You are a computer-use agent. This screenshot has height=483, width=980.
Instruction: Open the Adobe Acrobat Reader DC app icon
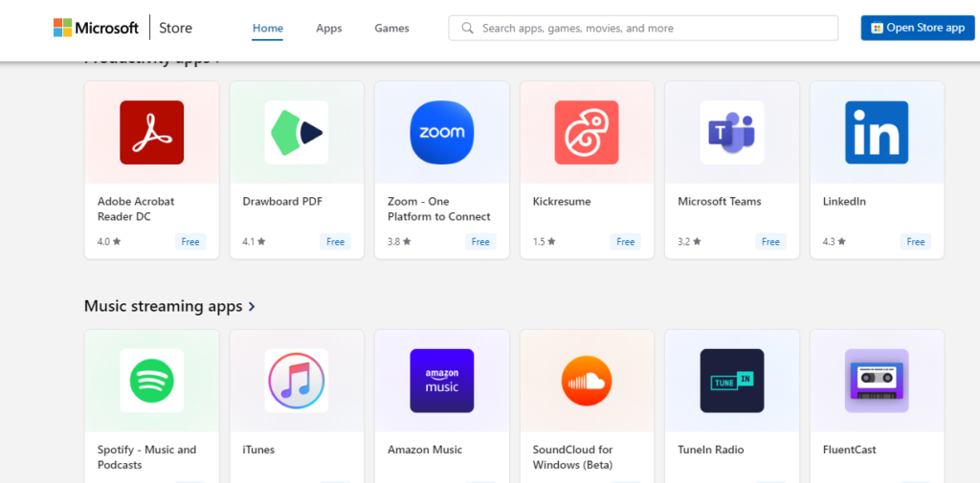click(x=152, y=132)
